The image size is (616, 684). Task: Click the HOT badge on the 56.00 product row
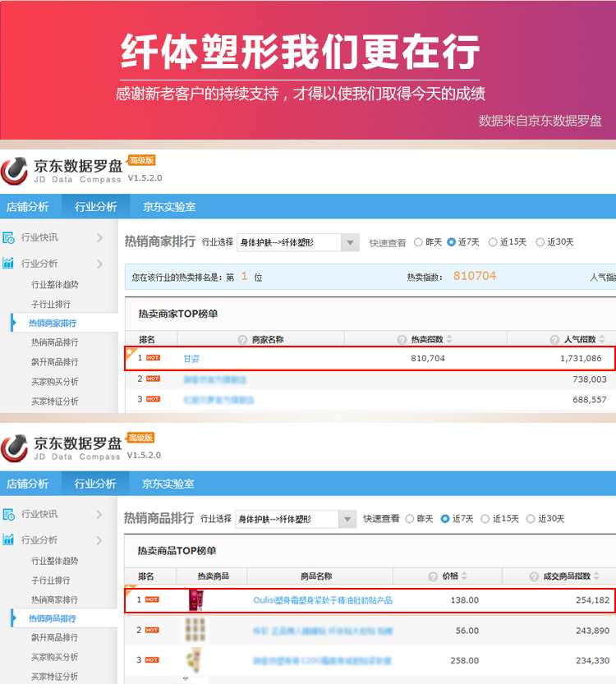pyautogui.click(x=152, y=630)
